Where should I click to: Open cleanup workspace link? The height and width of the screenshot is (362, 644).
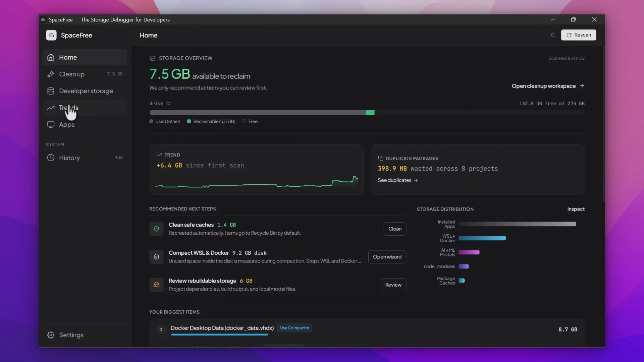(548, 86)
